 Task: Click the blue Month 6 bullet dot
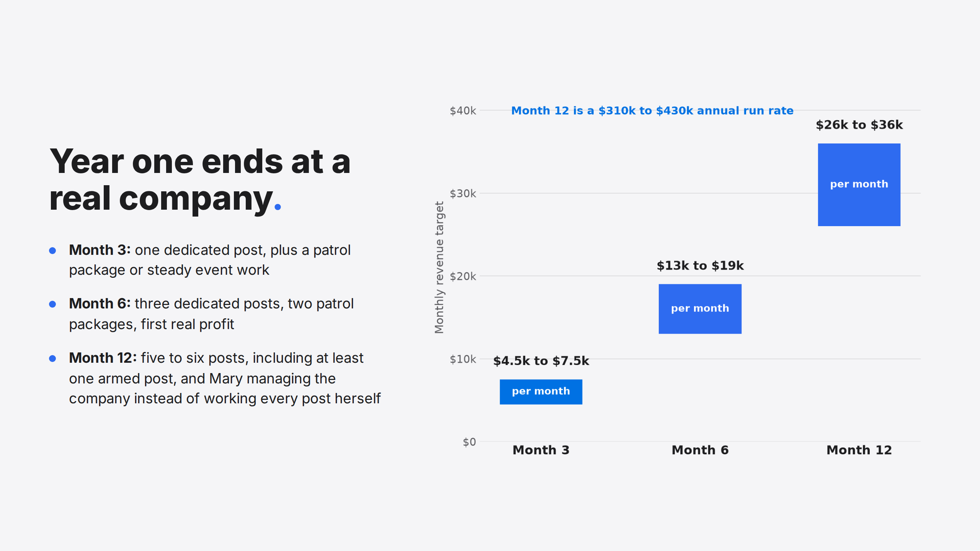tap(52, 304)
